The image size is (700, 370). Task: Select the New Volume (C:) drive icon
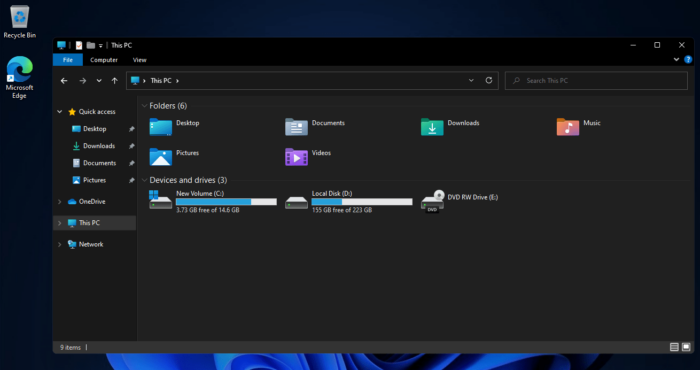click(160, 200)
